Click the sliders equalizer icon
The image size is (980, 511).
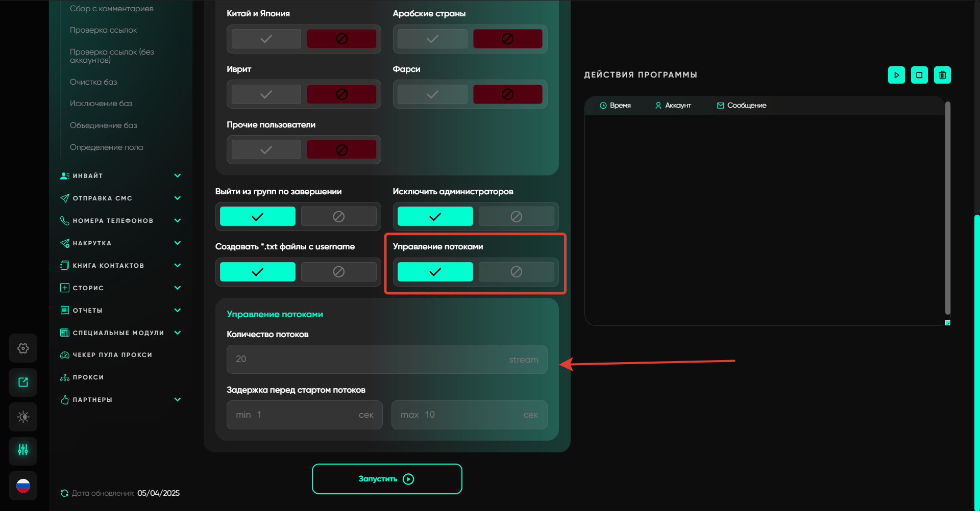point(23,450)
